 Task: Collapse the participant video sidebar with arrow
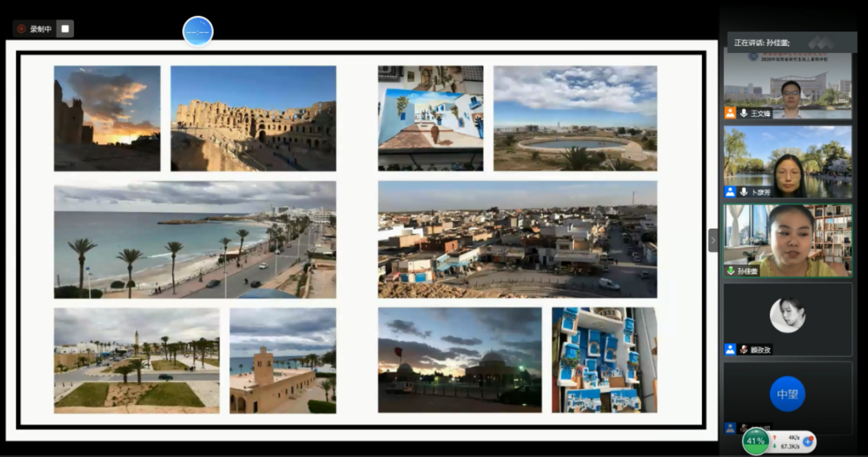click(713, 240)
